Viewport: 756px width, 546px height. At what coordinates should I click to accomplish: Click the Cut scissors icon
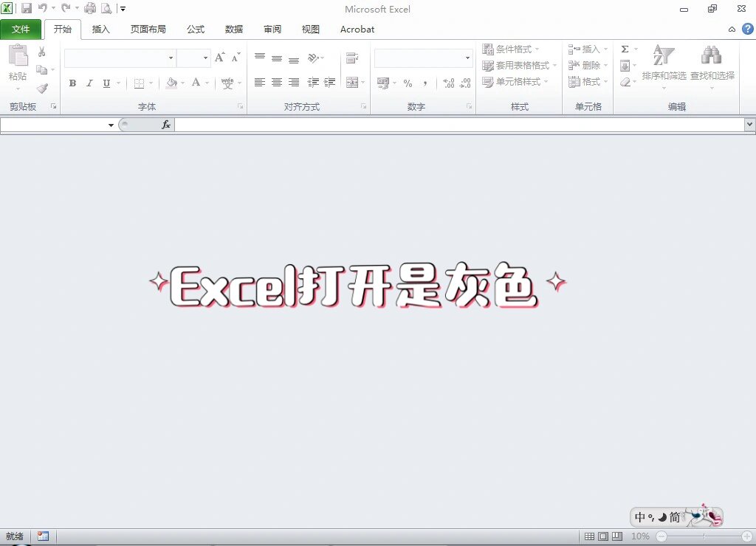pos(42,52)
